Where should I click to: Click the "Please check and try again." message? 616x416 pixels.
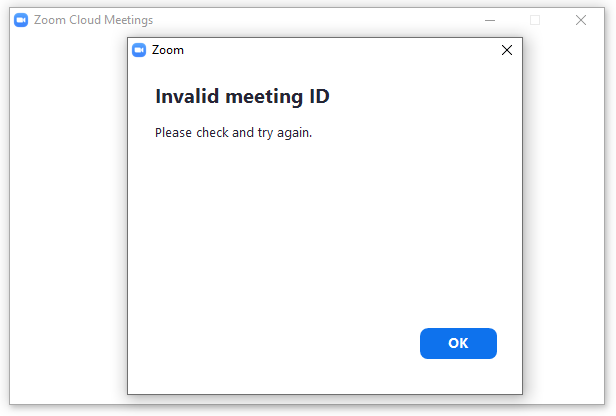click(233, 132)
